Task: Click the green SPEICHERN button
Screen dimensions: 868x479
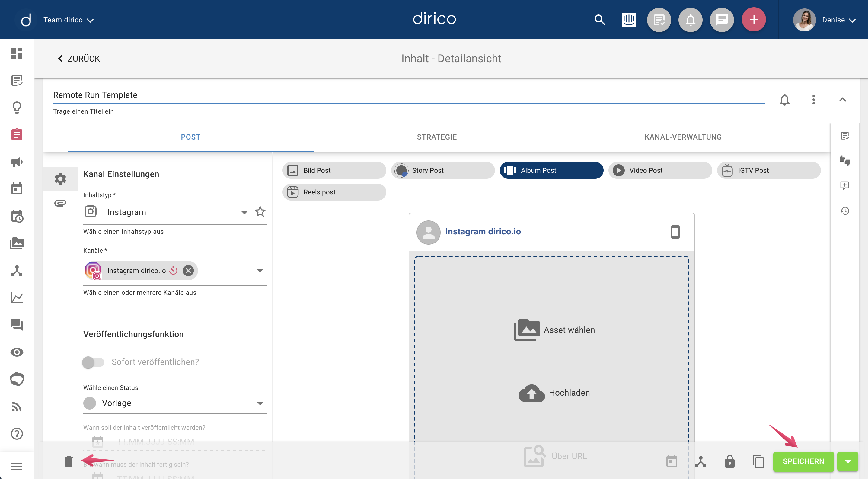Action: tap(803, 461)
